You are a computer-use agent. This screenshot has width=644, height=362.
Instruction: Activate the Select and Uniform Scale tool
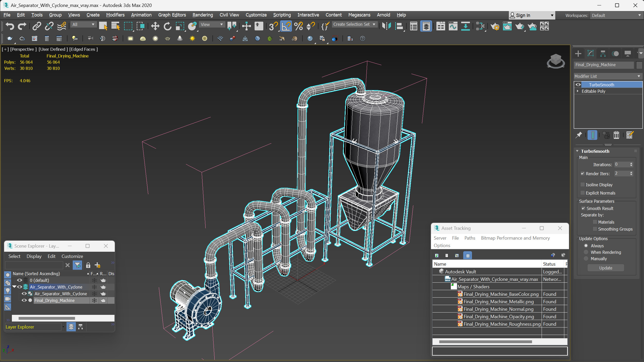(180, 26)
